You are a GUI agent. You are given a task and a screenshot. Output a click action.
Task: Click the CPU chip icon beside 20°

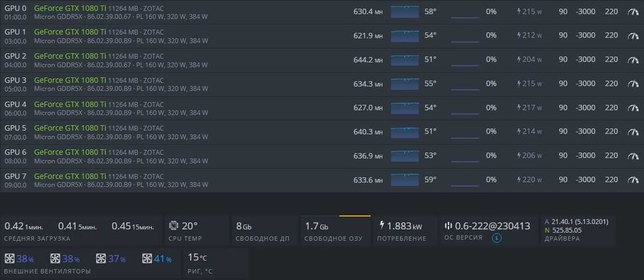(173, 225)
